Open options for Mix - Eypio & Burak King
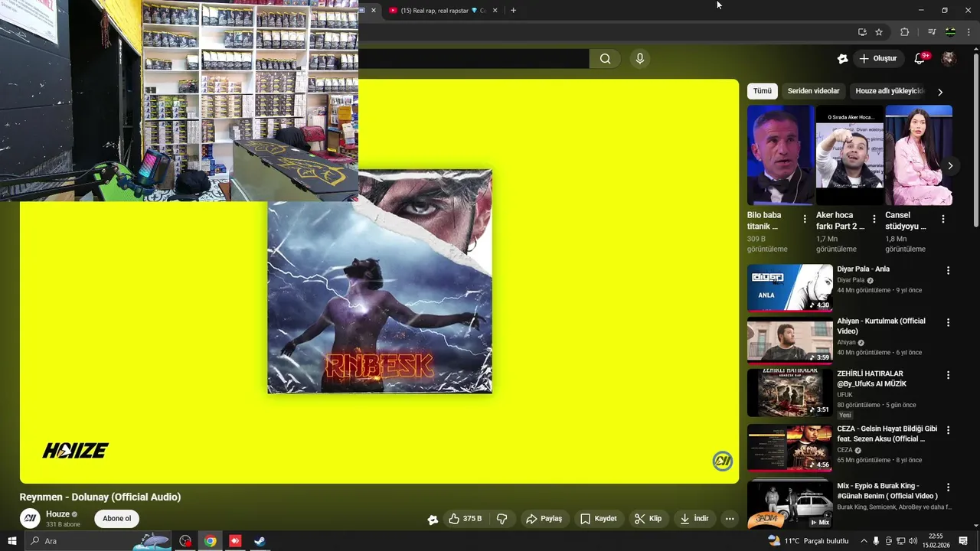 948,487
